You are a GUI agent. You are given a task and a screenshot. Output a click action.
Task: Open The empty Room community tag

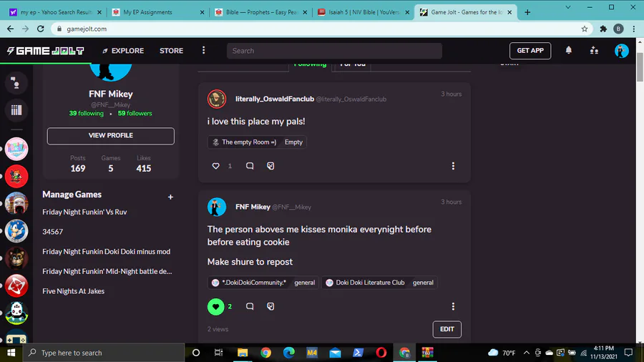[x=257, y=142]
